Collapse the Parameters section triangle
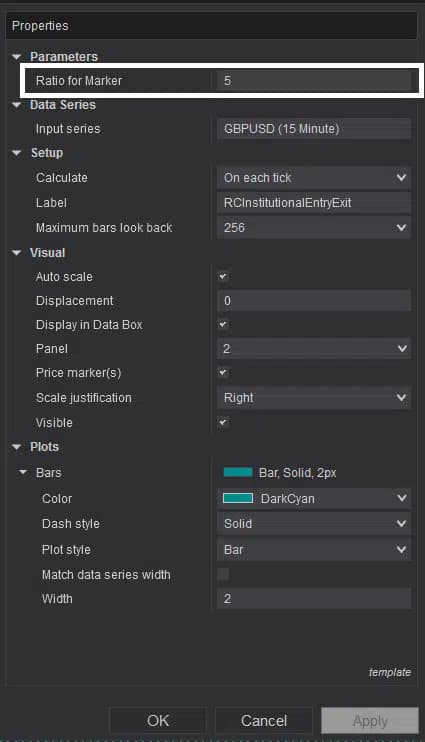Image resolution: width=425 pixels, height=742 pixels. (17, 57)
